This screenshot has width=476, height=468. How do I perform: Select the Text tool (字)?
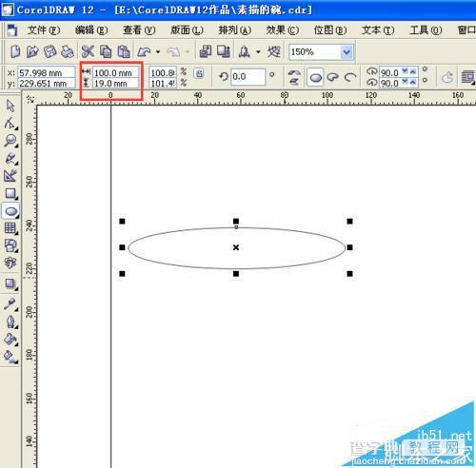click(10, 263)
